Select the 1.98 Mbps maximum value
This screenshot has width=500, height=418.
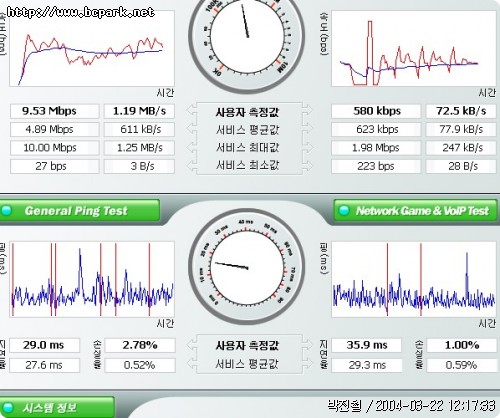[376, 148]
